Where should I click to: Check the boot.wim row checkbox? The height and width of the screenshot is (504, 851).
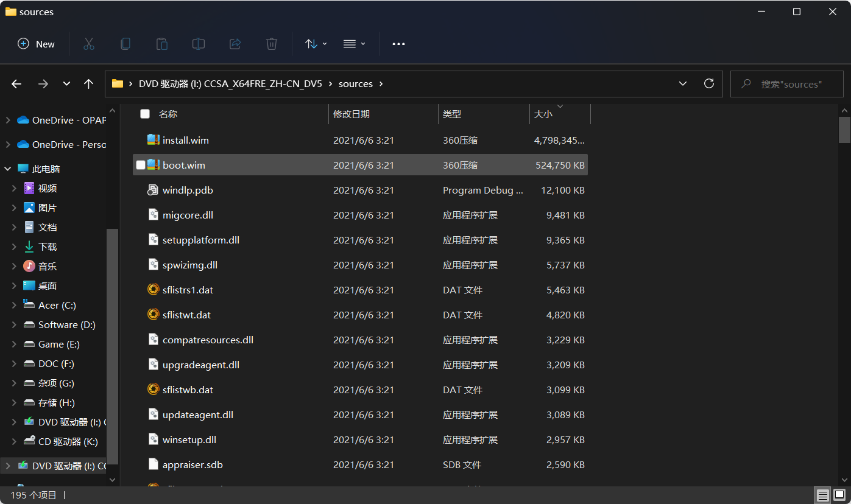point(141,165)
